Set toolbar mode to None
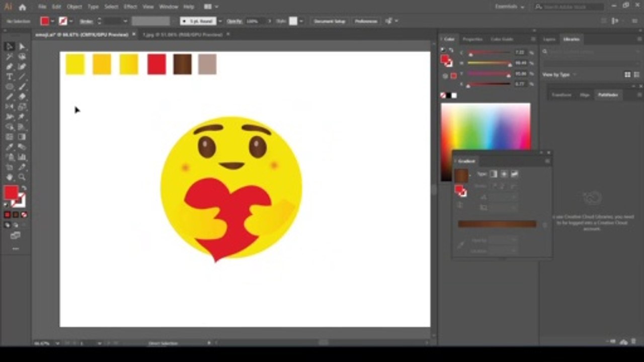Screen dimensions: 644x362 point(24,215)
